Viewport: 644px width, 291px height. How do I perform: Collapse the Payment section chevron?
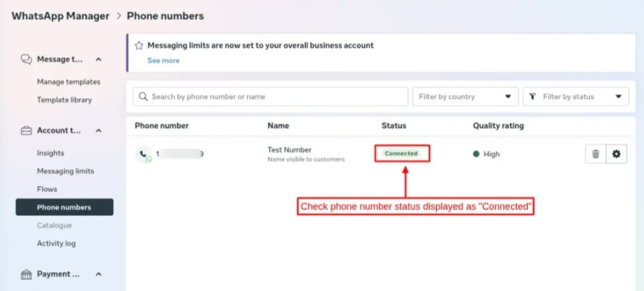tap(99, 274)
